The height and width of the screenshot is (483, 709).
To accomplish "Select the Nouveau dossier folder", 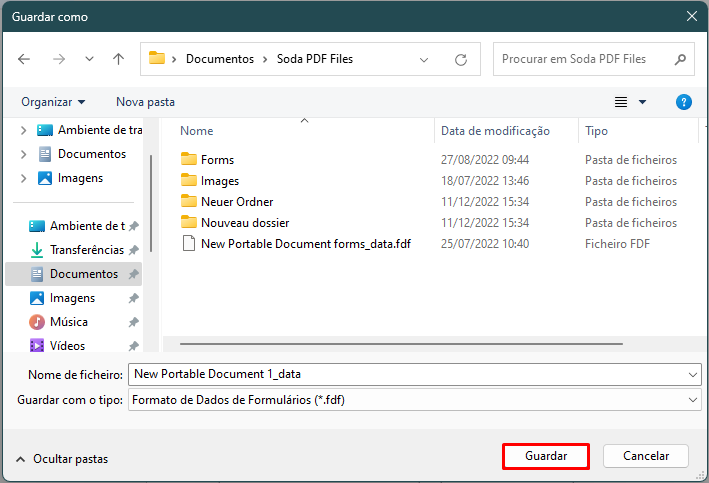I will coord(245,223).
